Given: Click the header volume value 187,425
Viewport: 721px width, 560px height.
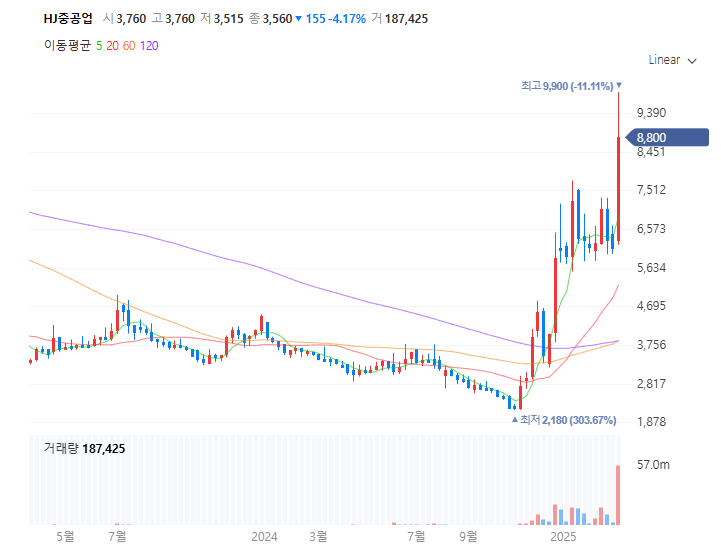Looking at the screenshot, I should (x=406, y=19).
